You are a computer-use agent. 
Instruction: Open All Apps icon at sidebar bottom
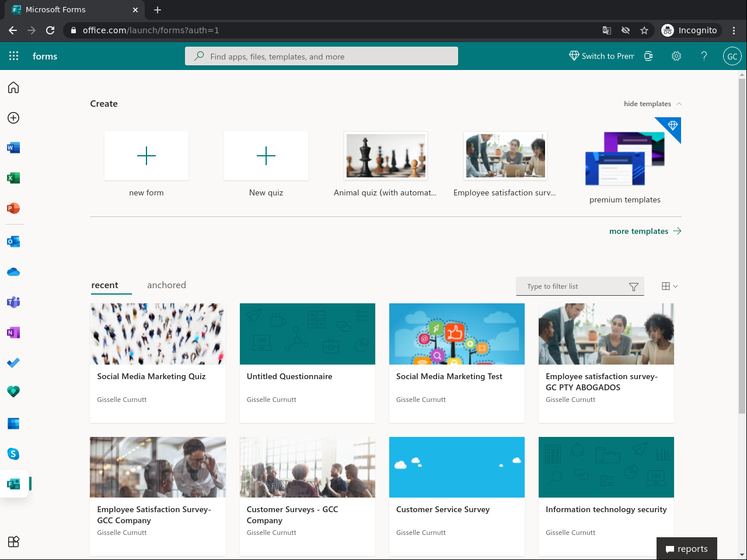tap(13, 541)
